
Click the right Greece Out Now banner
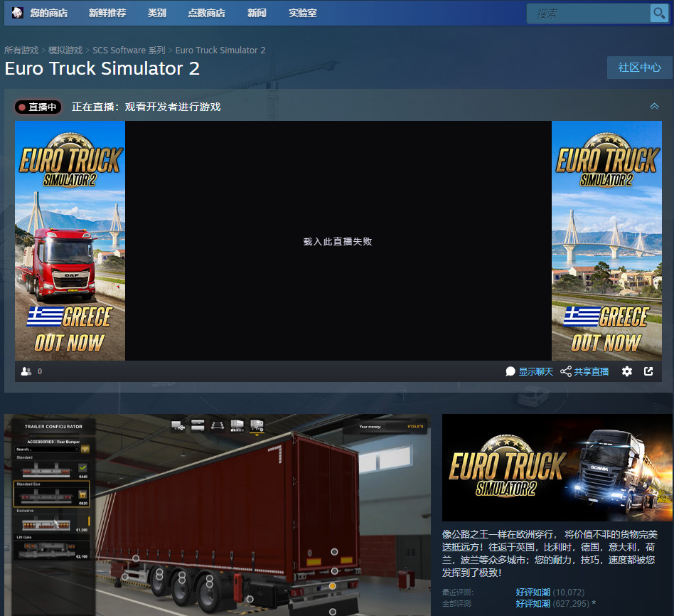(x=606, y=241)
